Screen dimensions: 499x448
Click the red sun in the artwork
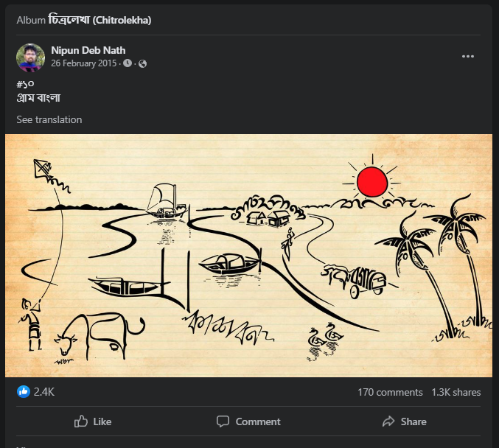coord(371,181)
